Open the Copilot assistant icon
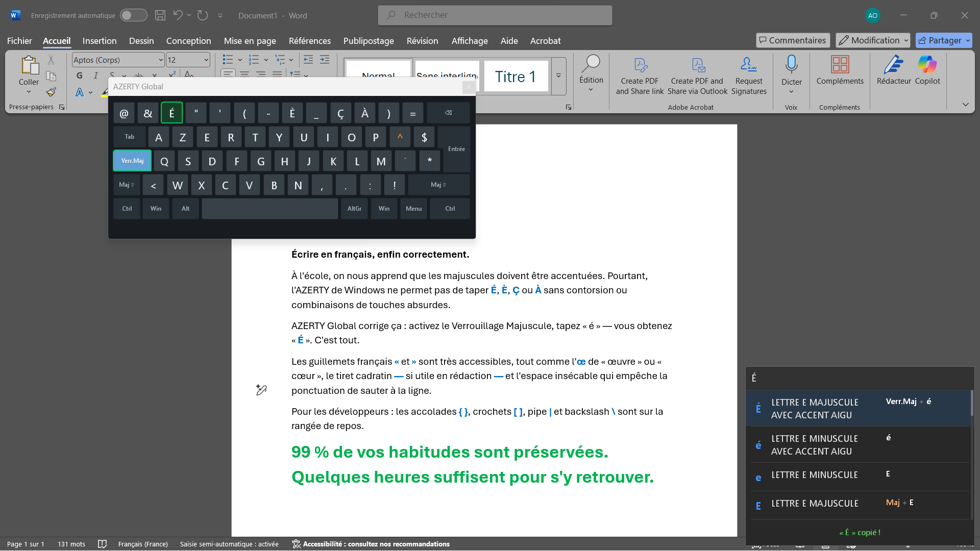Screen dimensions: 980x551 tap(927, 65)
